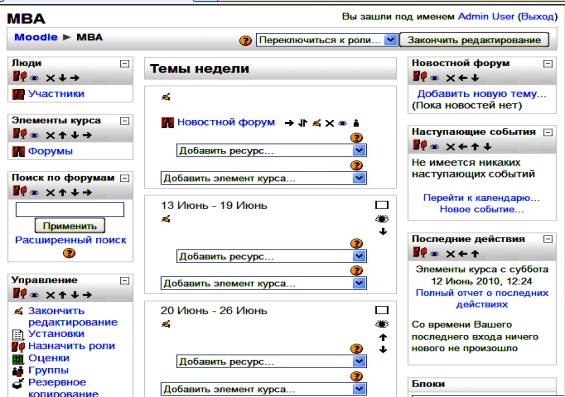Click the forum search input field
Image resolution: width=565 pixels, height=397 pixels.
tap(70, 209)
